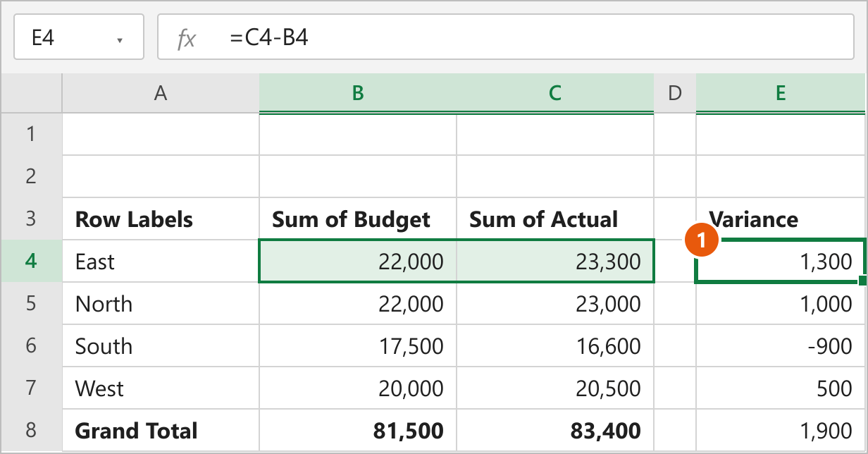The image size is (868, 454).
Task: Click the Sum of Actual header cell
Action: point(555,219)
